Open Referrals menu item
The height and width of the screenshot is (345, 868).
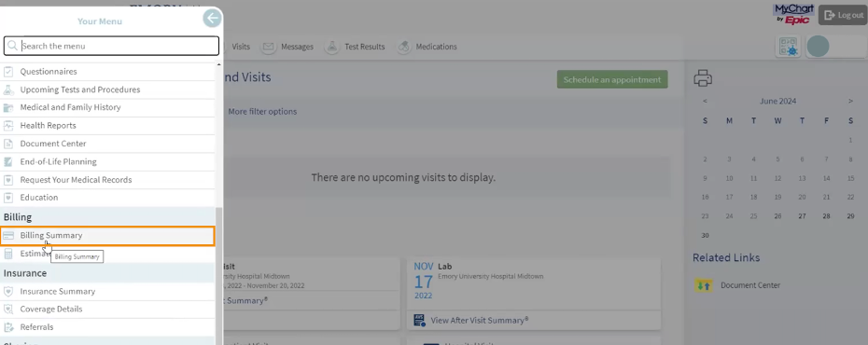point(107,327)
